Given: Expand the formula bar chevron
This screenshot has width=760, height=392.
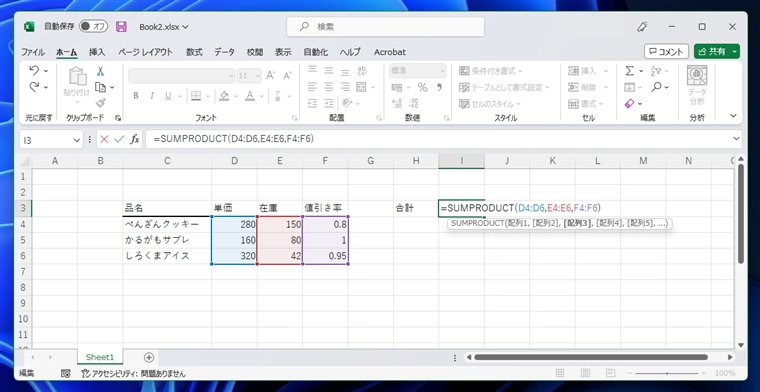Looking at the screenshot, I should [x=737, y=139].
